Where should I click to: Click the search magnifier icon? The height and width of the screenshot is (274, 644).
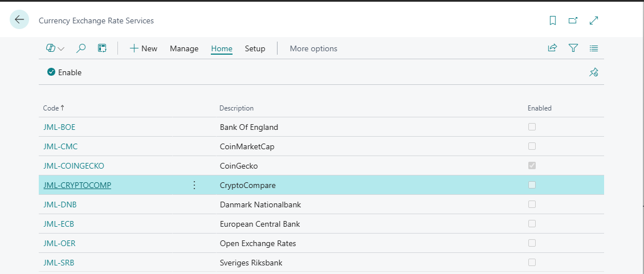(x=81, y=48)
